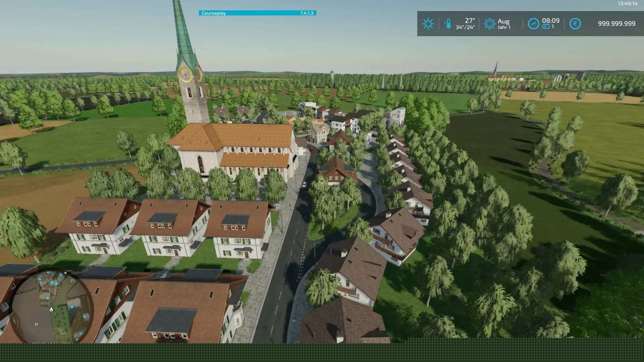Image resolution: width=644 pixels, height=362 pixels.
Task: Click the 13:49:14 real-time clock
Action: (x=627, y=4)
